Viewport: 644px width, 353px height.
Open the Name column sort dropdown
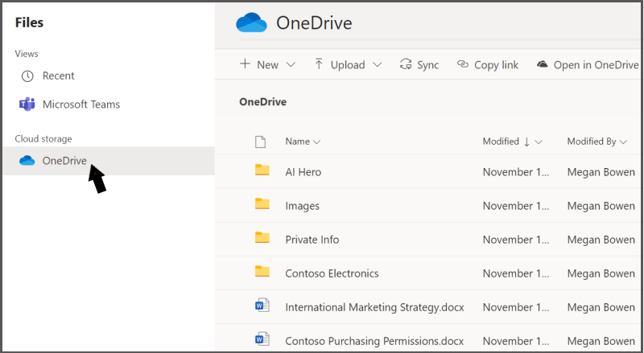[316, 142]
